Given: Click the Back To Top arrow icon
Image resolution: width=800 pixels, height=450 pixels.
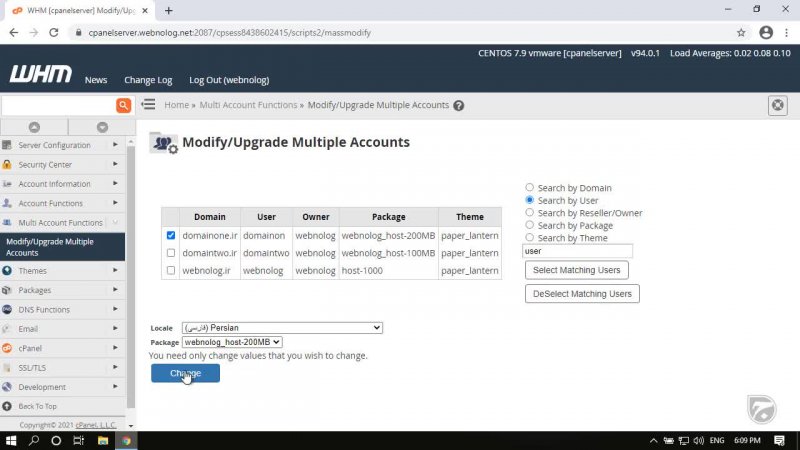Looking at the screenshot, I should [x=7, y=406].
